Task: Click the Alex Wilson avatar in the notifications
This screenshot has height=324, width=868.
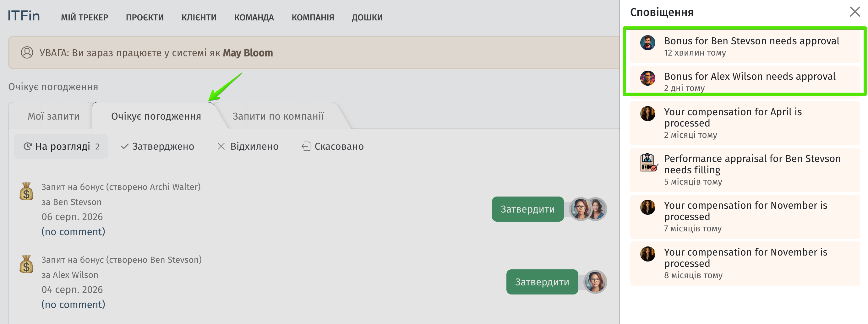Action: click(x=648, y=78)
